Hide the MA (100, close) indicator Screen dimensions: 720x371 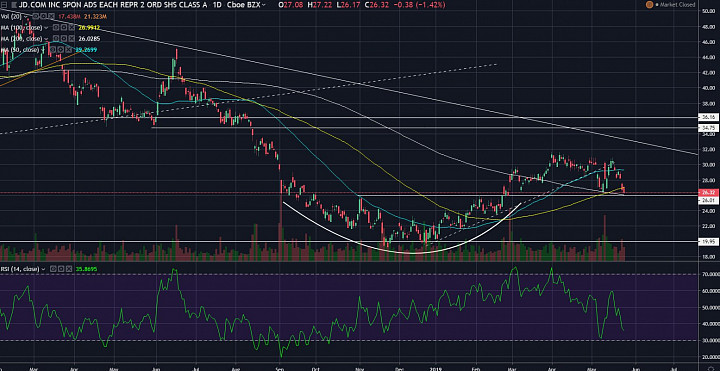click(56, 28)
